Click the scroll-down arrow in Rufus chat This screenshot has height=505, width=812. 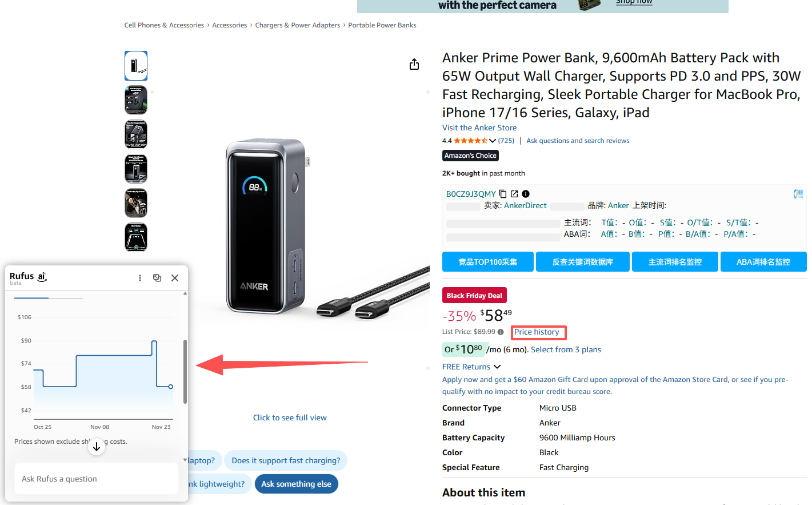click(97, 447)
